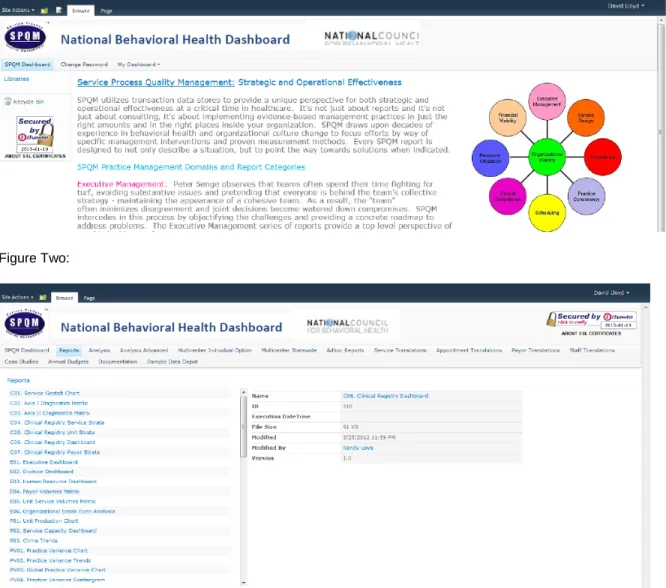Open Annual Budgets
The height and width of the screenshot is (588, 666).
click(x=68, y=362)
